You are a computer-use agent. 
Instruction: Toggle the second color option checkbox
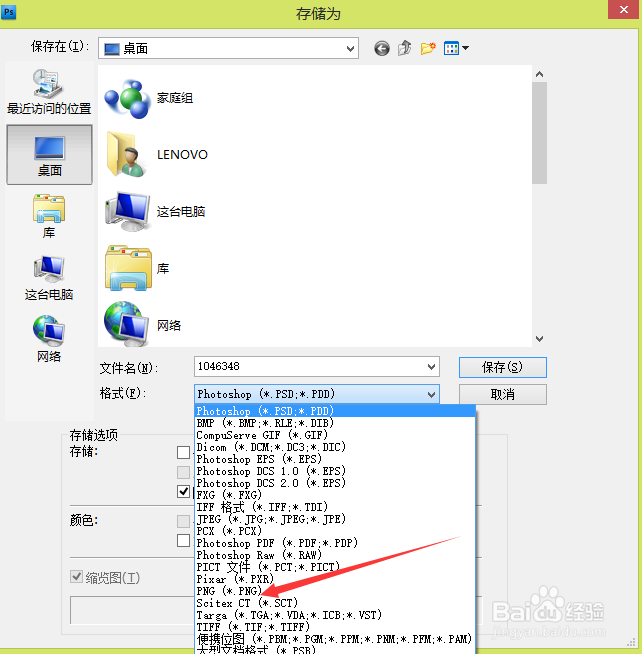tap(184, 541)
